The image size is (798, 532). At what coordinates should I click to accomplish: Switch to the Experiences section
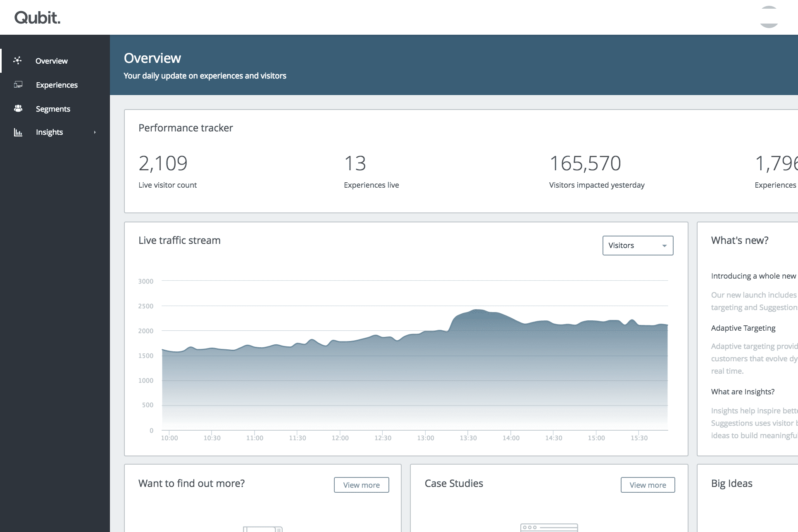tap(57, 85)
